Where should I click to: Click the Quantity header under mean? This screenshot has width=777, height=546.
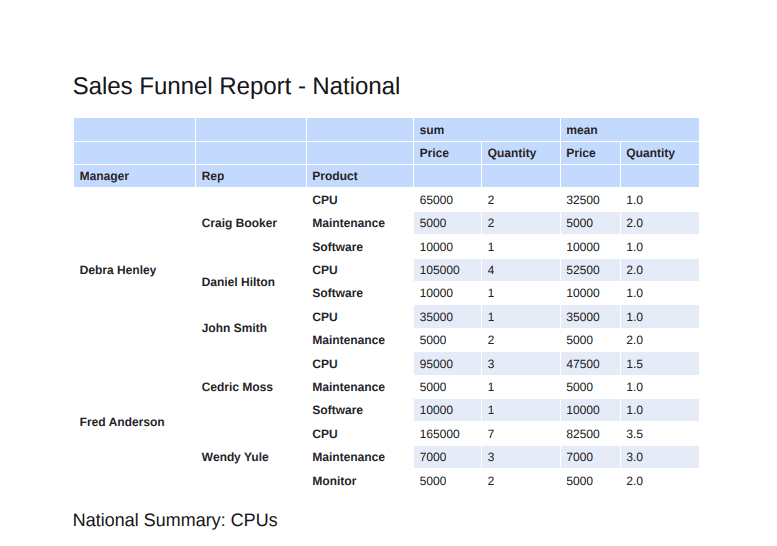tap(660, 153)
